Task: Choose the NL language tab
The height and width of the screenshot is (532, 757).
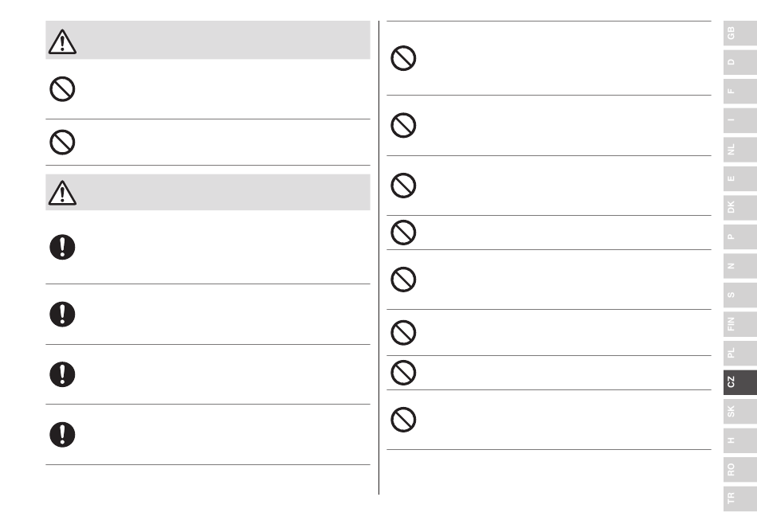Action: (x=740, y=150)
